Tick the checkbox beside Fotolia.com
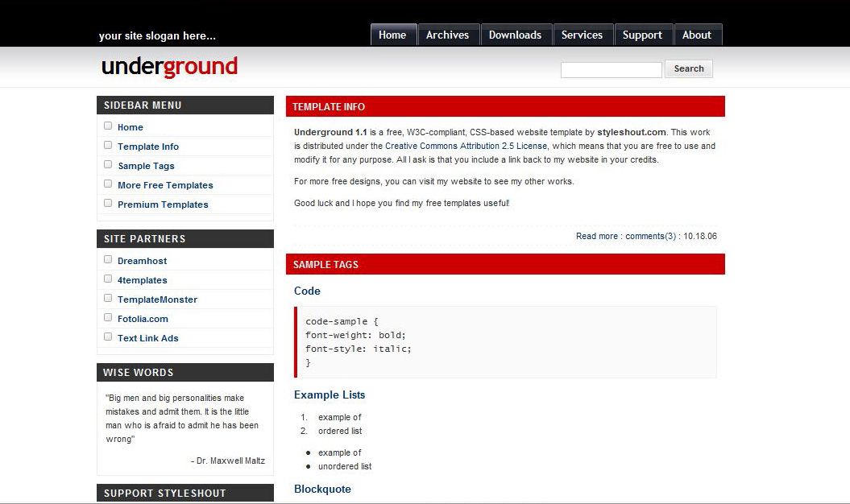 pyautogui.click(x=108, y=317)
